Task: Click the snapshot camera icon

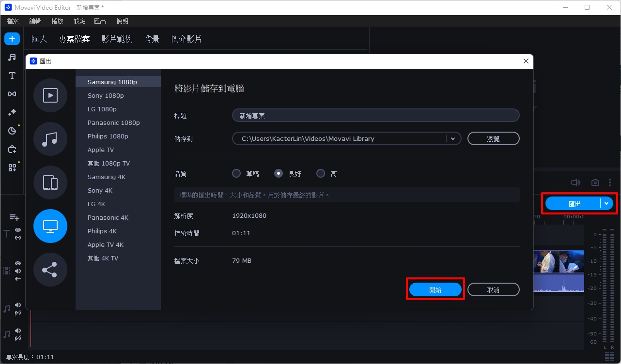Action: tap(595, 182)
